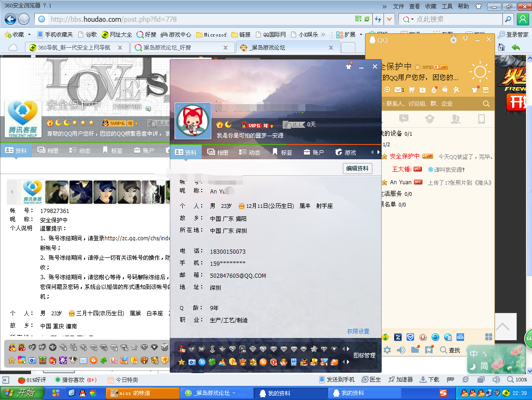
Task: Expand the 收藏 favorites dropdown arrow
Action: (29, 35)
